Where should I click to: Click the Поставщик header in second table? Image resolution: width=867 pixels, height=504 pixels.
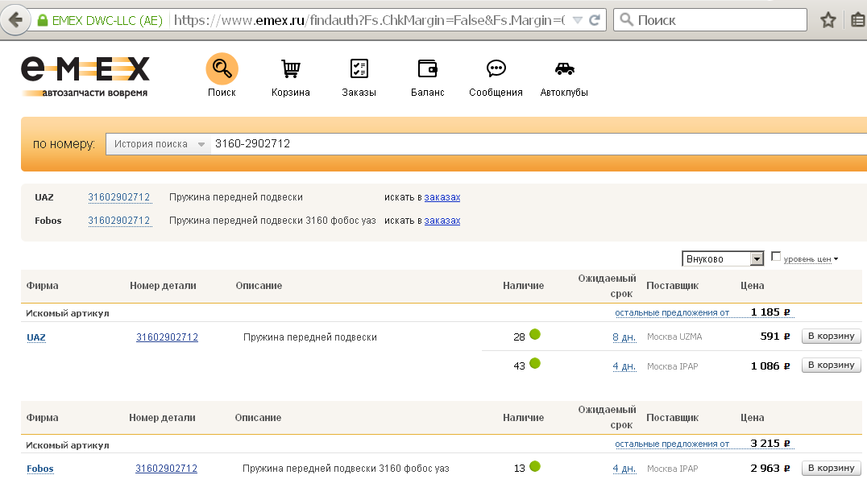(x=672, y=418)
